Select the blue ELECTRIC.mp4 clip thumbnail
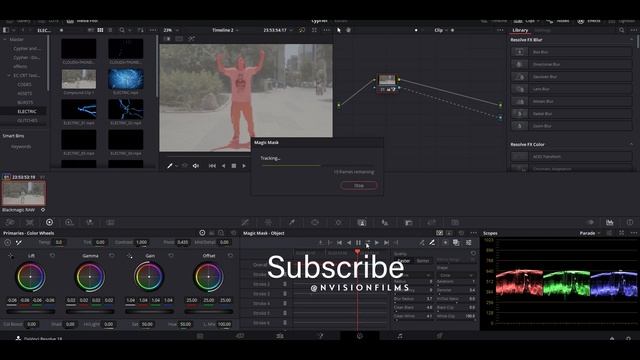The width and height of the screenshot is (640, 360). tap(126, 79)
